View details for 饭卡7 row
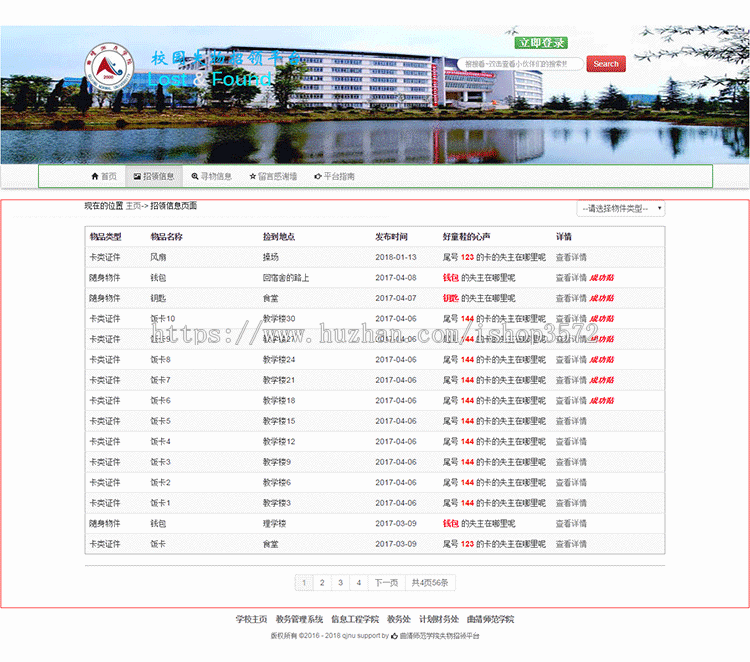Viewport: 750px width, 662px height. click(571, 380)
